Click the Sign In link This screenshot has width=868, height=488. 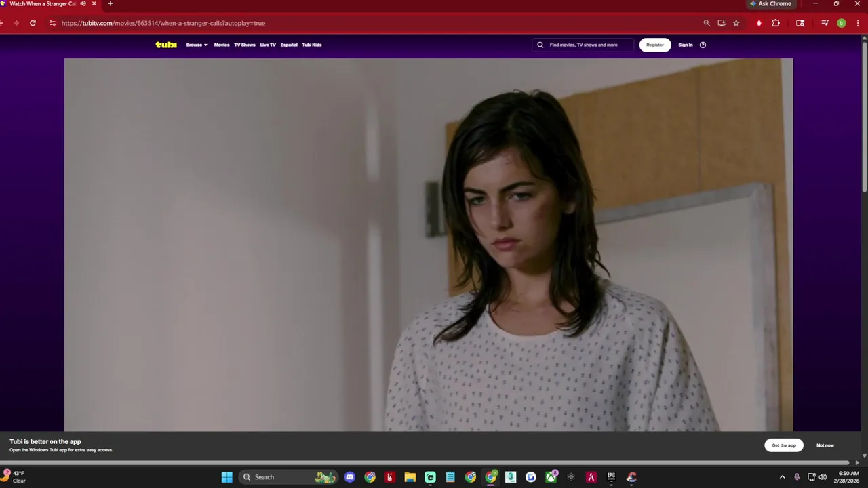click(x=686, y=45)
